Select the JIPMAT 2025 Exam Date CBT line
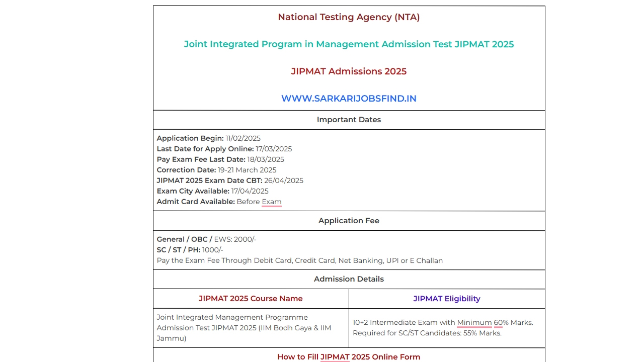Viewport: 644px width, 362px height. pyautogui.click(x=230, y=180)
